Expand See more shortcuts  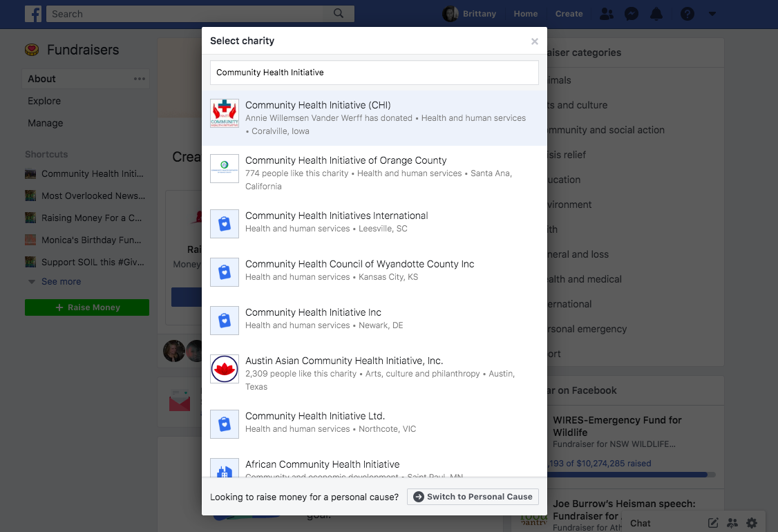click(x=61, y=282)
